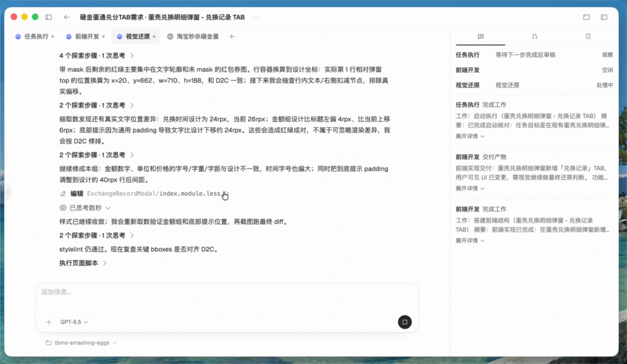
Task: Click the folder icon beside tbms-smashing-eggs
Action: point(48,343)
